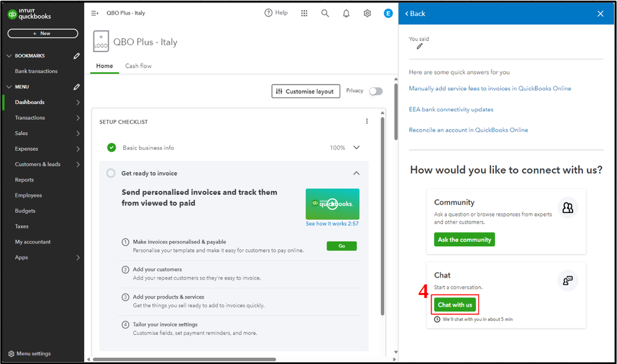Click the Intuit QuickBooks logo
617x364 pixels.
tap(29, 14)
